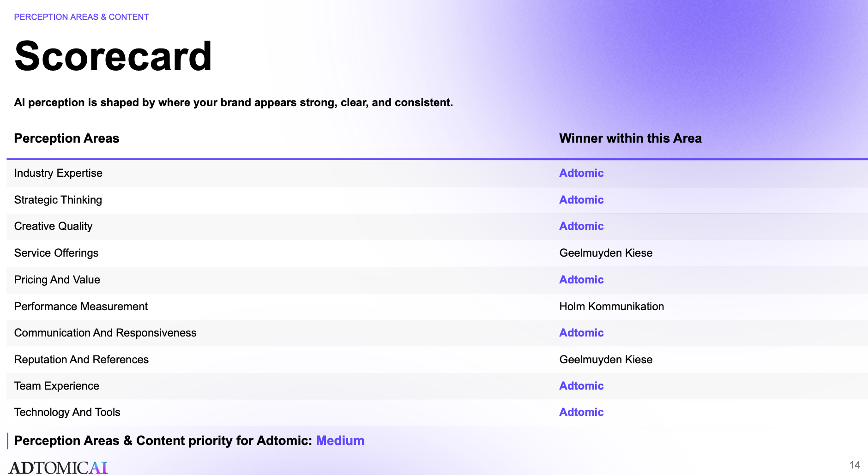Screen dimensions: 868x475
Task: Click the 'Perception Areas' column header
Action: pos(66,138)
